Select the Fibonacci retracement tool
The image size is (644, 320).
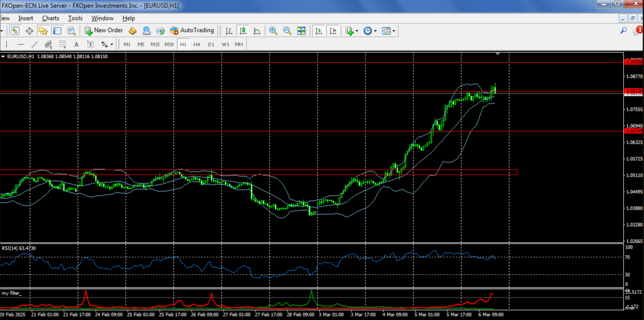62,44
